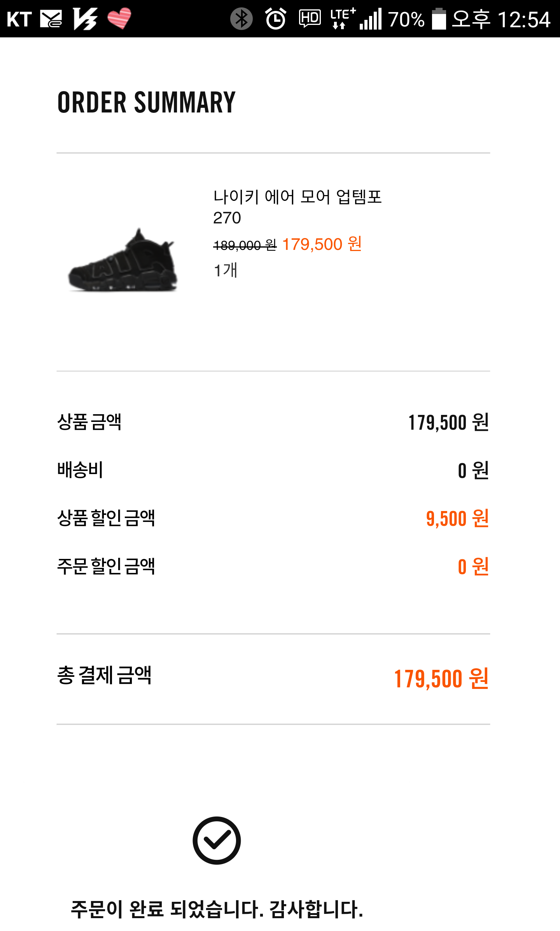Tap the pink heart notification icon

[x=119, y=19]
